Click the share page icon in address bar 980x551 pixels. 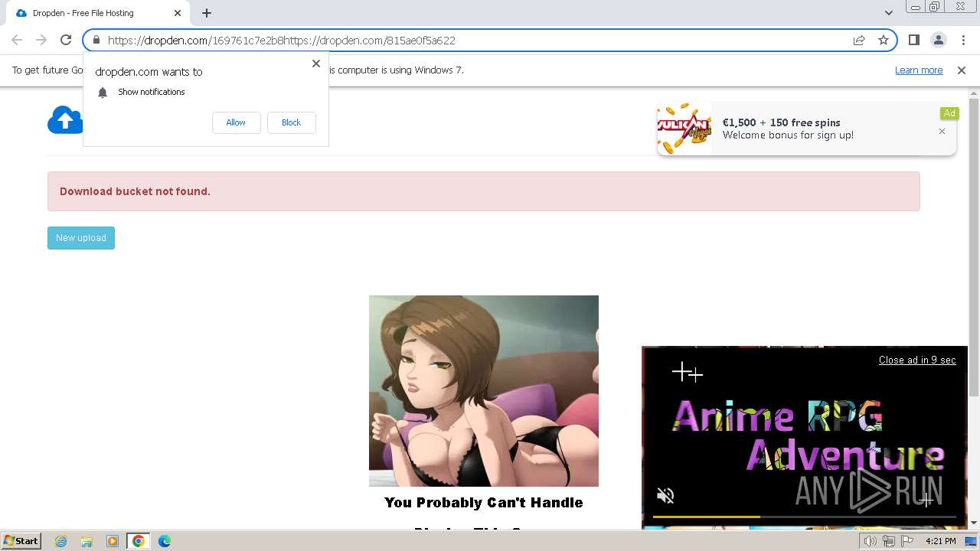pos(859,41)
